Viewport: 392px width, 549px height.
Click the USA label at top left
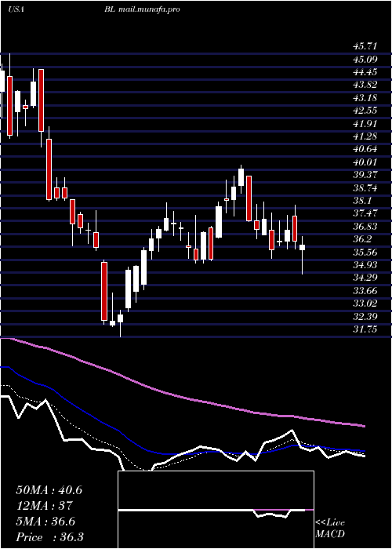(16, 9)
